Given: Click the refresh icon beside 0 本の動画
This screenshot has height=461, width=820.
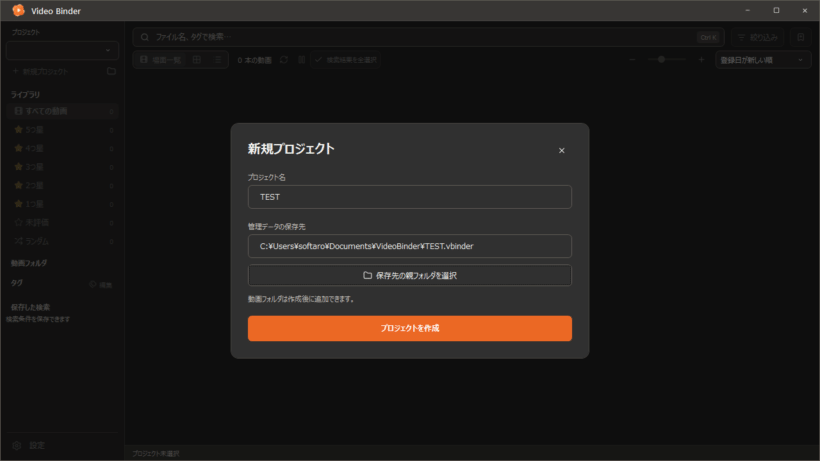Looking at the screenshot, I should click(x=284, y=60).
